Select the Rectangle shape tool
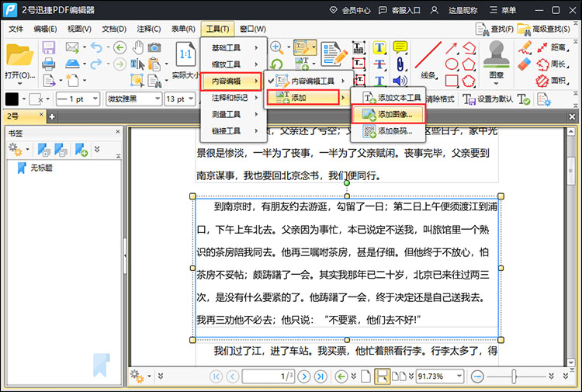The image size is (582, 392). pos(452,81)
